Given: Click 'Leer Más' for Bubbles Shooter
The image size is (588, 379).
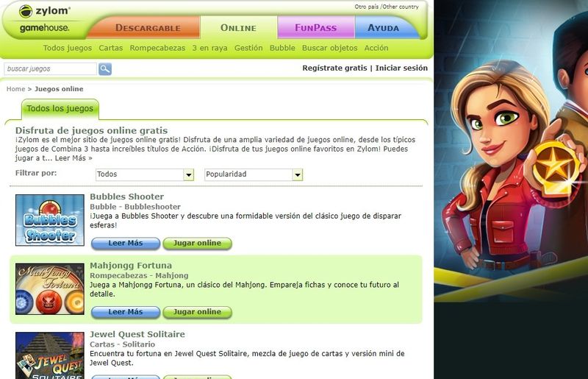Looking at the screenshot, I should click(x=126, y=244).
